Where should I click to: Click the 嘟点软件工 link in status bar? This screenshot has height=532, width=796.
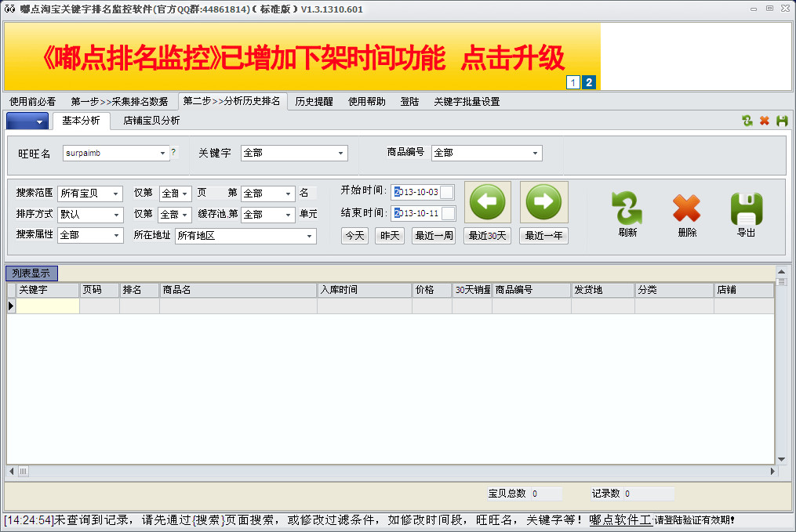tap(621, 520)
